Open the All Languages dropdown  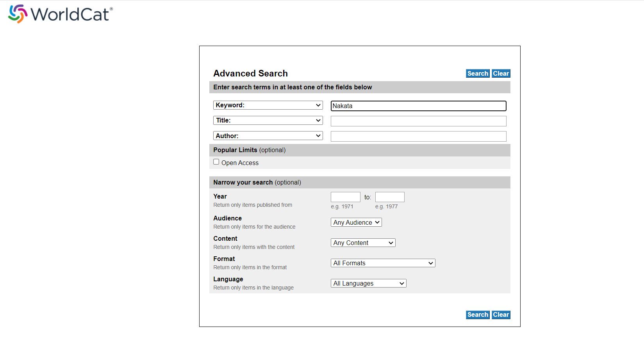coord(368,283)
